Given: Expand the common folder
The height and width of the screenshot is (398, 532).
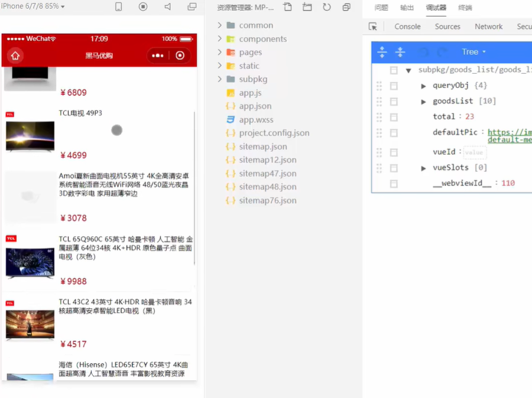Looking at the screenshot, I should tap(219, 25).
